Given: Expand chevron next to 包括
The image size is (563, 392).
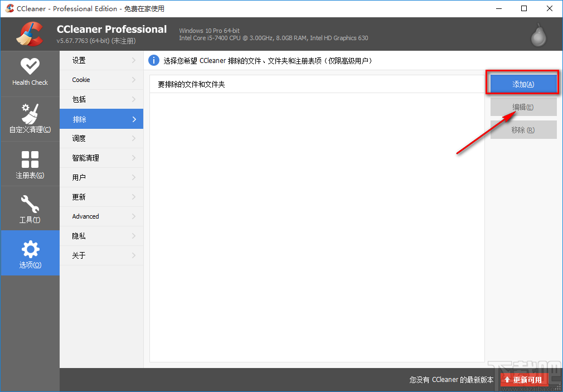Looking at the screenshot, I should [x=134, y=99].
